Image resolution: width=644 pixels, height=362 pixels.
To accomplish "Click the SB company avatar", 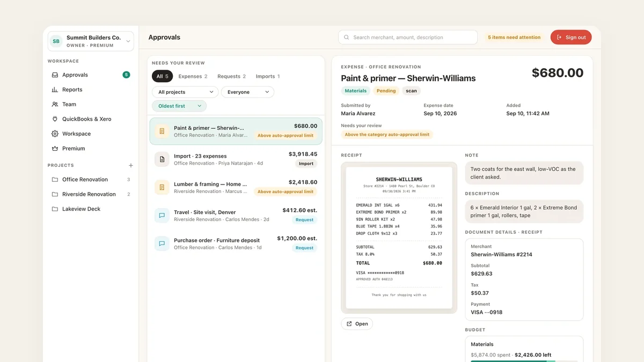I will (x=56, y=41).
